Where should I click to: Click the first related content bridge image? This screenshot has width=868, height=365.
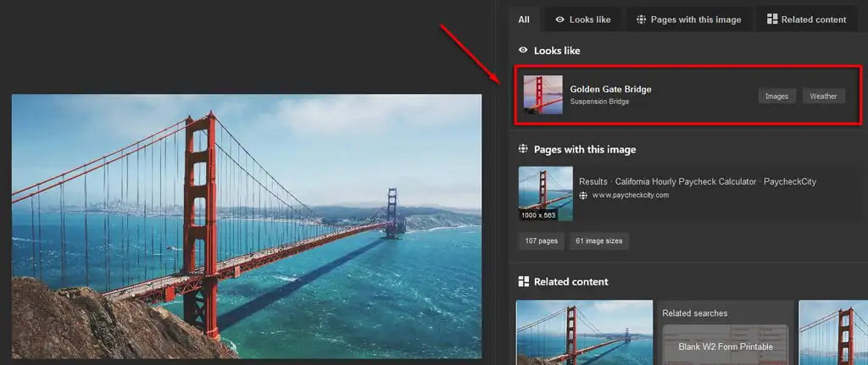point(585,332)
